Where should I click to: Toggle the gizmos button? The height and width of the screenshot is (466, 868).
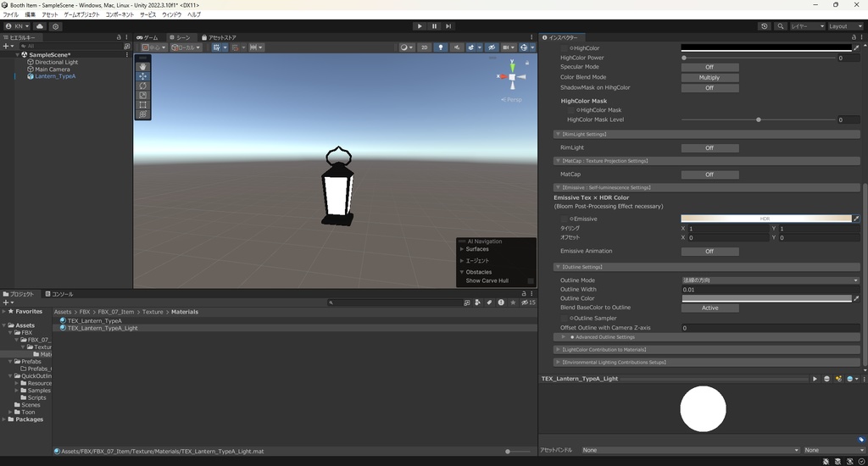523,47
